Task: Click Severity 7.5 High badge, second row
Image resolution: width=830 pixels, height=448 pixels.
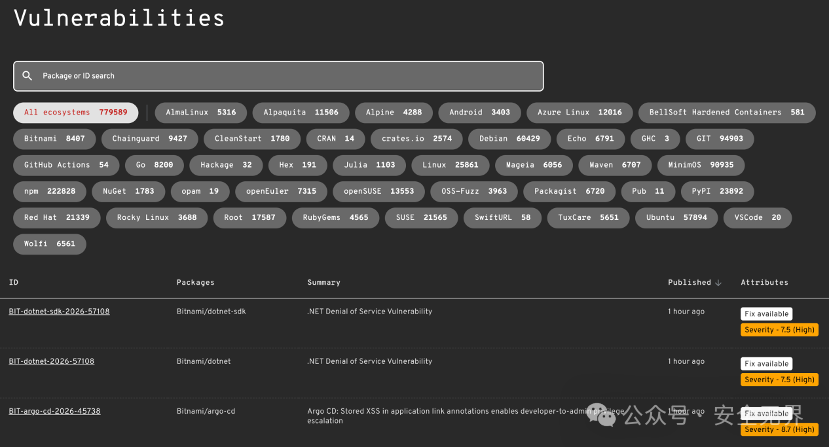Action: pos(779,380)
